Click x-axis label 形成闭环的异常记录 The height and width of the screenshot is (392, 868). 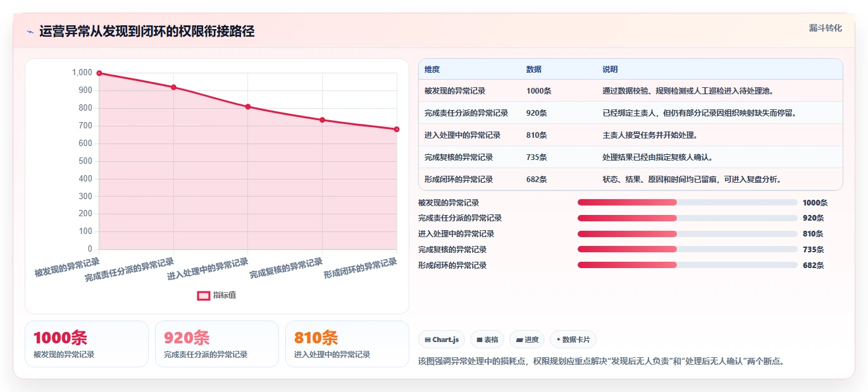point(360,269)
